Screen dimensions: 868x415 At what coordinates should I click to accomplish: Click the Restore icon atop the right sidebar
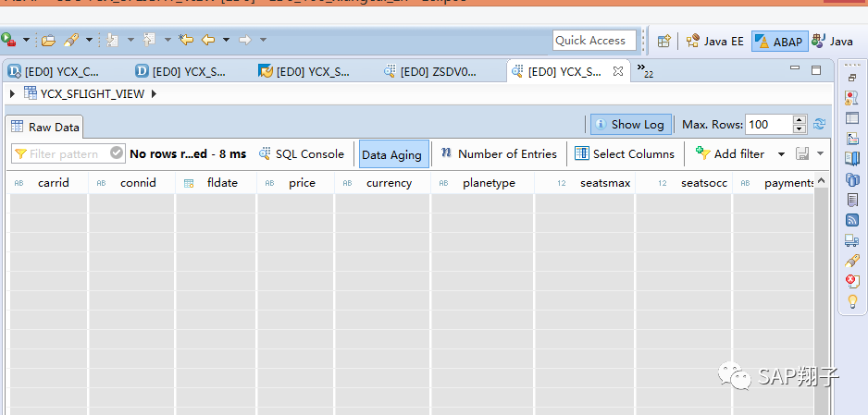[x=852, y=79]
